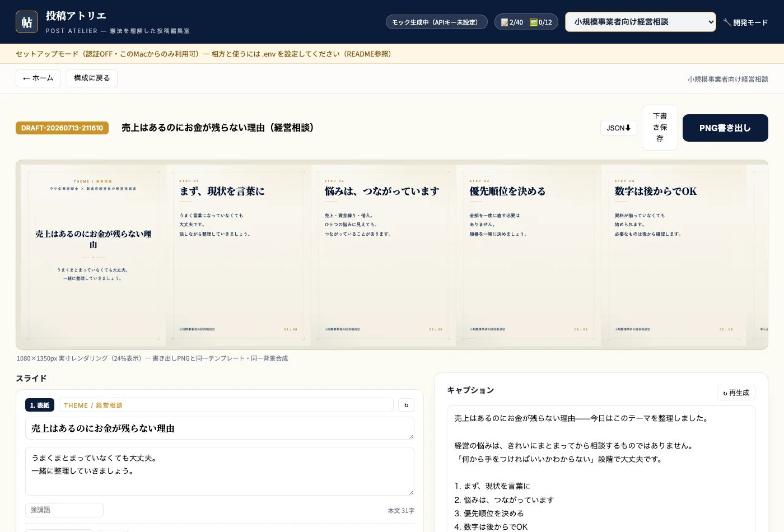Image resolution: width=784 pixels, height=532 pixels.
Task: Click the DRAFT-20260713-211610 badge
Action: point(62,128)
